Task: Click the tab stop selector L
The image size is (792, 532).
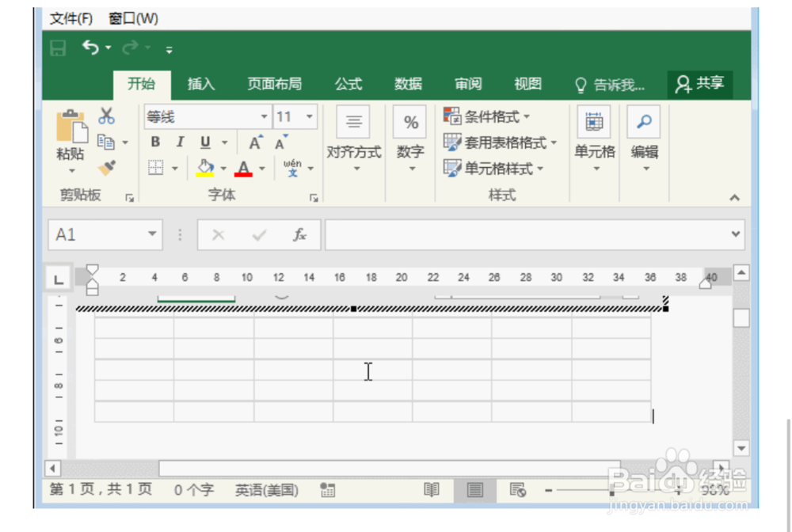Action: pyautogui.click(x=59, y=278)
